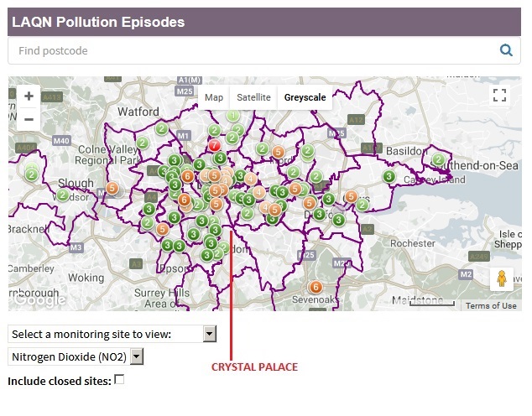Open the monitoring site dropdown

pos(112,335)
